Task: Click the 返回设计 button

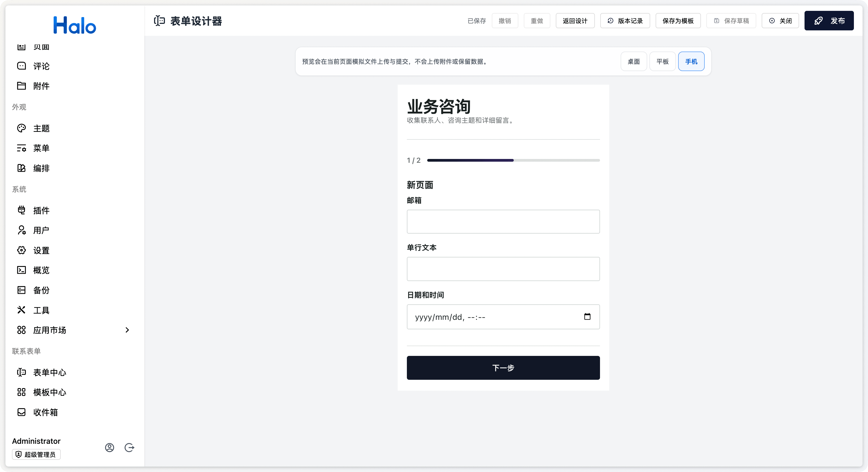Action: click(x=575, y=21)
